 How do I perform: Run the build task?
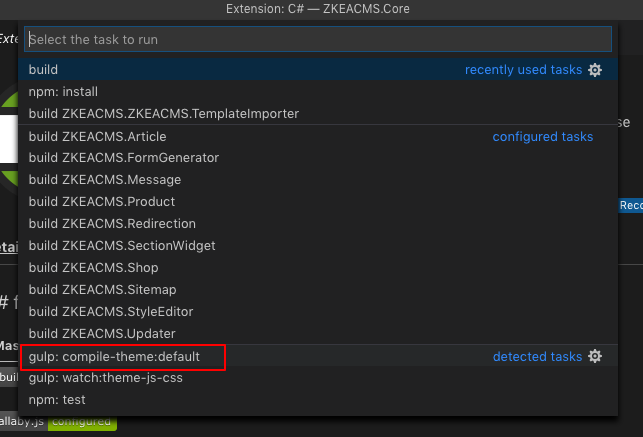318,70
